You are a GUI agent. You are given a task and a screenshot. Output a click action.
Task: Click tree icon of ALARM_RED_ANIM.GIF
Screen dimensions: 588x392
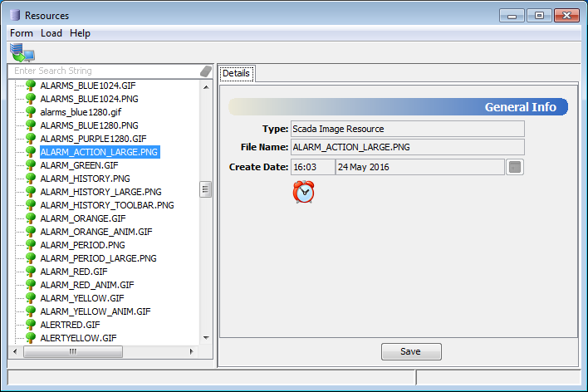[x=31, y=285]
